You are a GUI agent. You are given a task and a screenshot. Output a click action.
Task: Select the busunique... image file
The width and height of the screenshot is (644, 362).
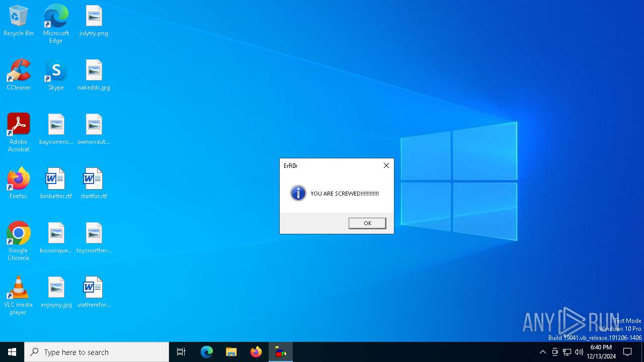tap(56, 238)
